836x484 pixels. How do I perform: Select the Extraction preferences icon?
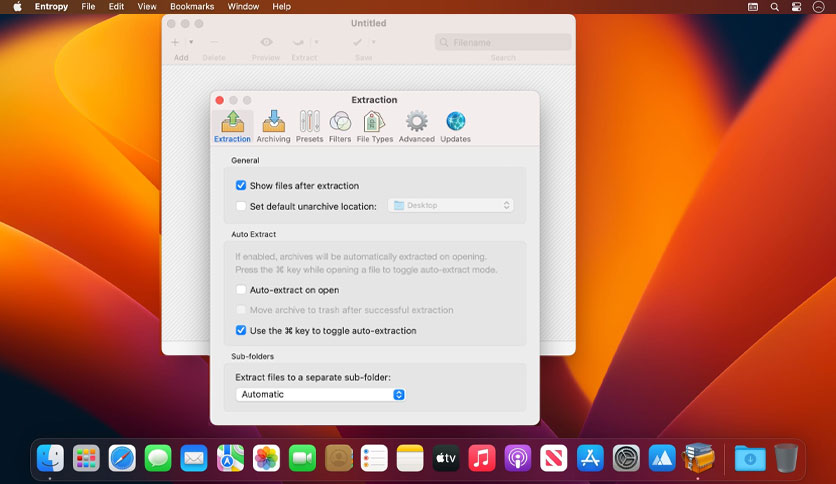coord(232,127)
